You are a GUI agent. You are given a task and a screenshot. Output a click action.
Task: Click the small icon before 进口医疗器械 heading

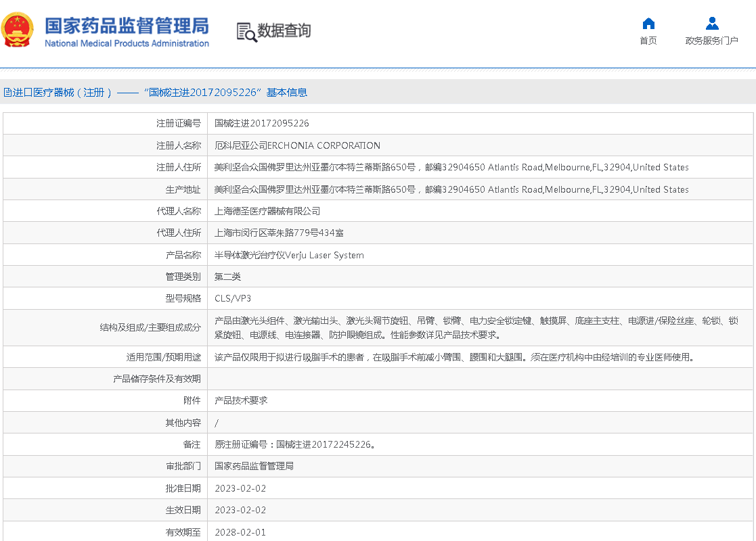tap(7, 93)
